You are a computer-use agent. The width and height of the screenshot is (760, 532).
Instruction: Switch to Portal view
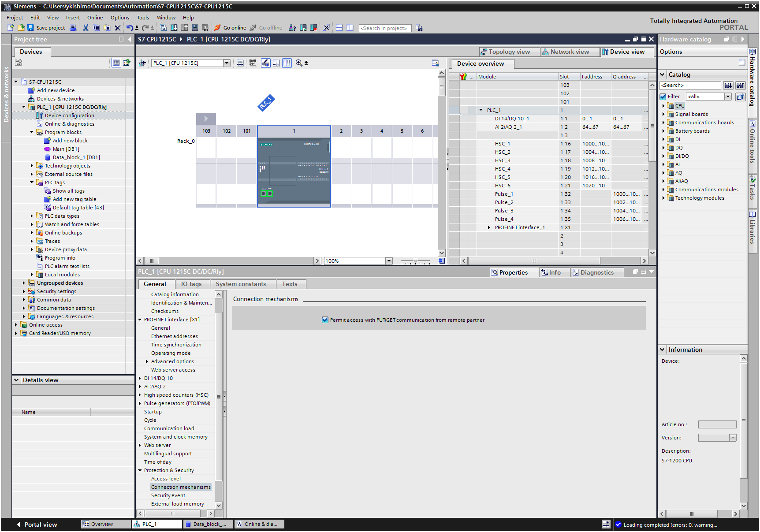[37, 525]
